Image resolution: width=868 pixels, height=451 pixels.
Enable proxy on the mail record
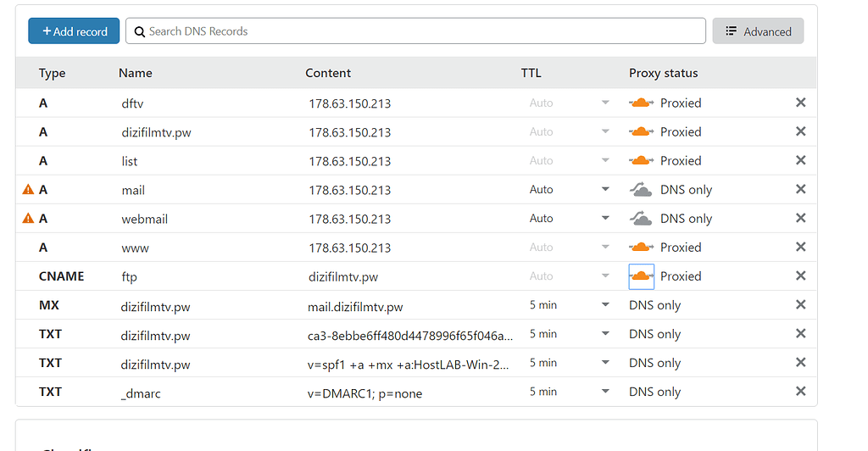tap(642, 190)
